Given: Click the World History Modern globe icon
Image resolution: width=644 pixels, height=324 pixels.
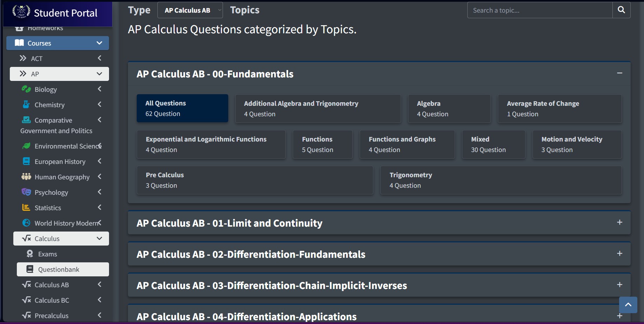Looking at the screenshot, I should coord(26,223).
